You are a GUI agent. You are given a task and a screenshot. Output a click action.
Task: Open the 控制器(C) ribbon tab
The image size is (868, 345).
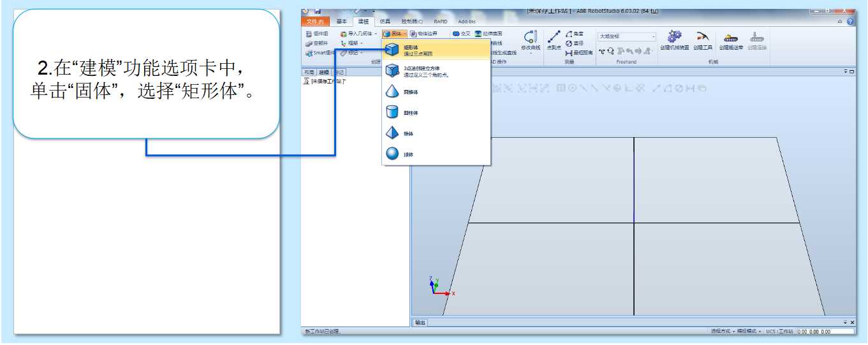(x=411, y=22)
